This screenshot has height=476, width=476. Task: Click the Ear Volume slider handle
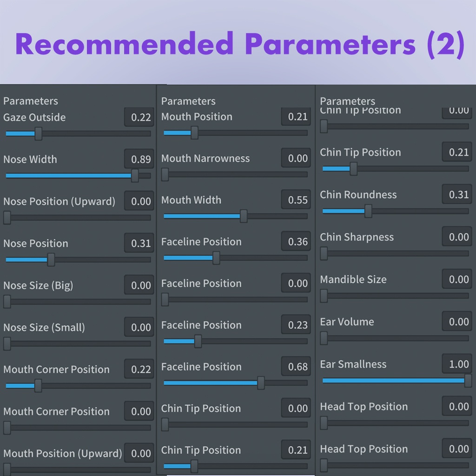coord(324,338)
